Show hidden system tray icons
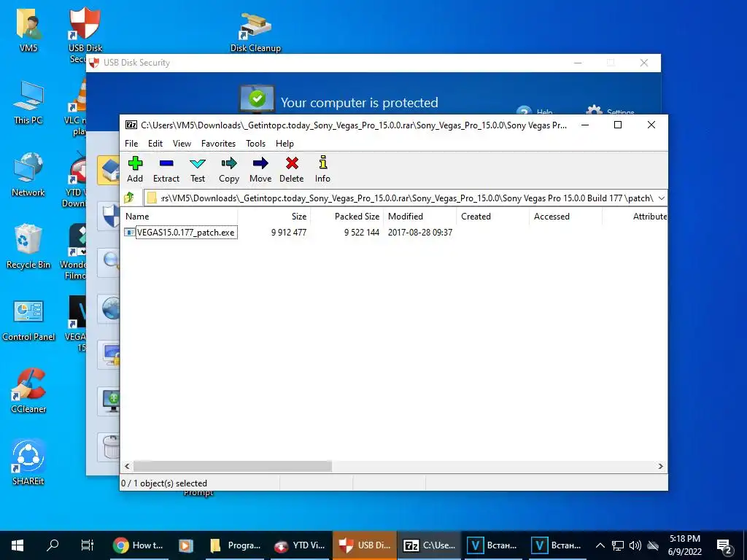Viewport: 747px width, 560px height. (600, 545)
